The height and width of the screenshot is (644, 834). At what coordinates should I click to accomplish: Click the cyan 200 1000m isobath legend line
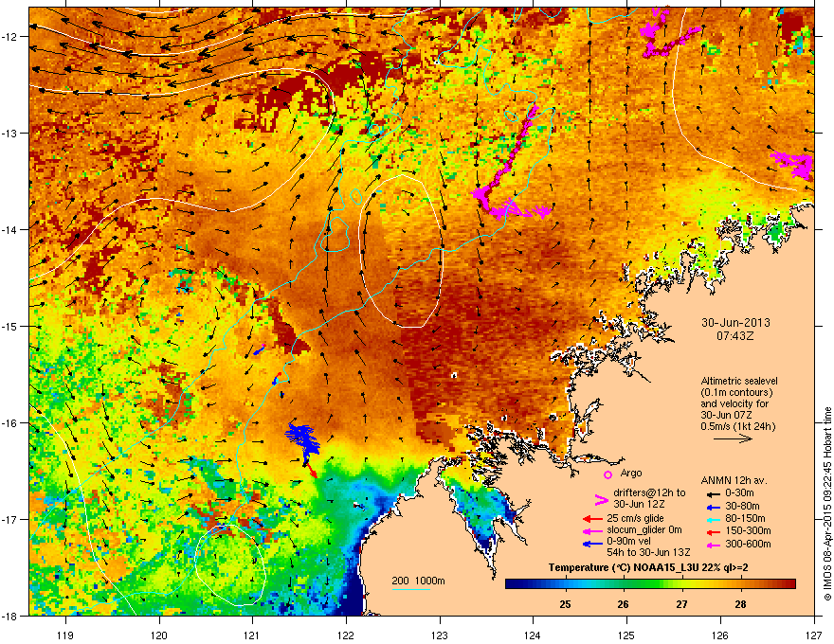point(411,589)
